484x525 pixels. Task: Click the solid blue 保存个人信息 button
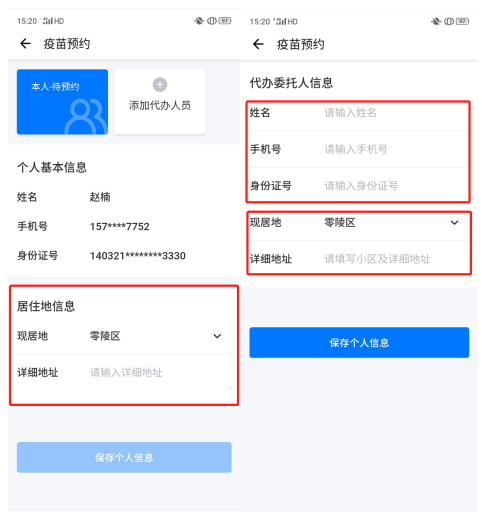tap(359, 343)
